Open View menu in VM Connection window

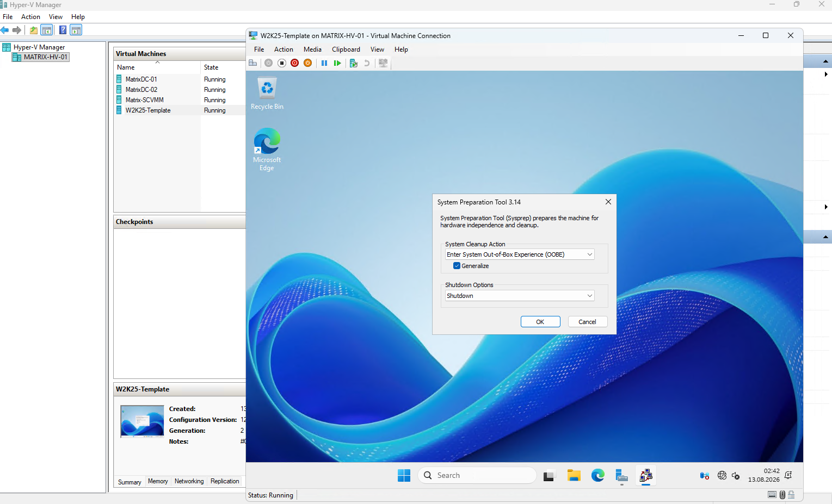click(377, 49)
